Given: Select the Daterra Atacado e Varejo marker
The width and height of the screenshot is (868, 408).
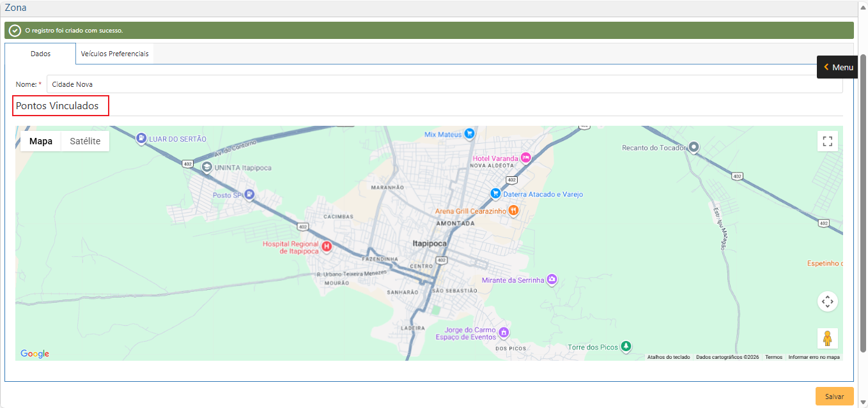Looking at the screenshot, I should (495, 193).
